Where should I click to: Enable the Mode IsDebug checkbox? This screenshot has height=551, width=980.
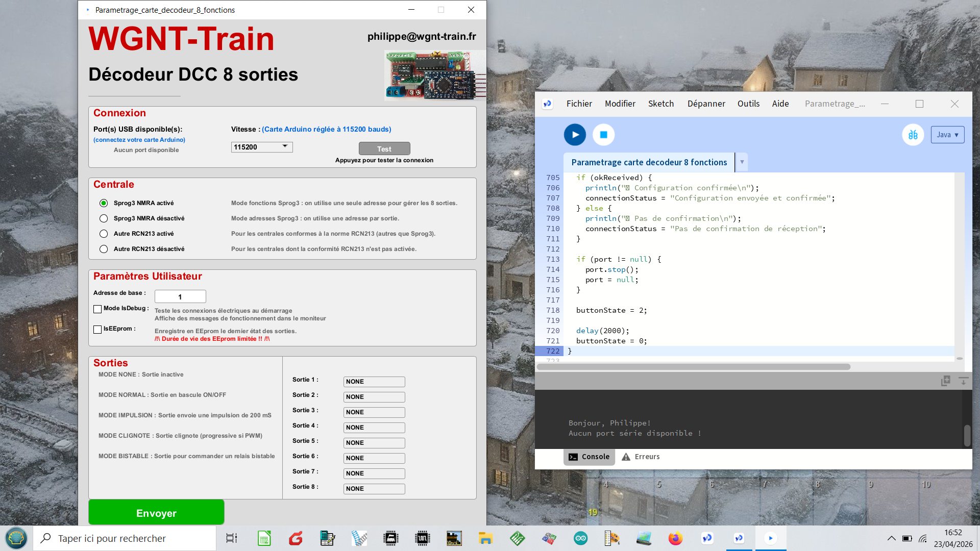[x=97, y=309]
